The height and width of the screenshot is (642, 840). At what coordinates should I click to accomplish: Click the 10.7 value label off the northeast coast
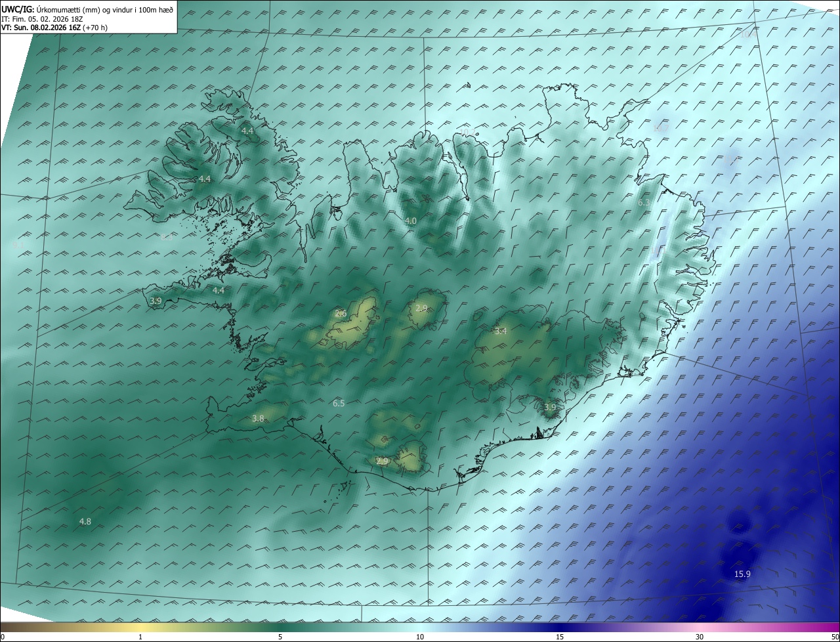coord(661,128)
